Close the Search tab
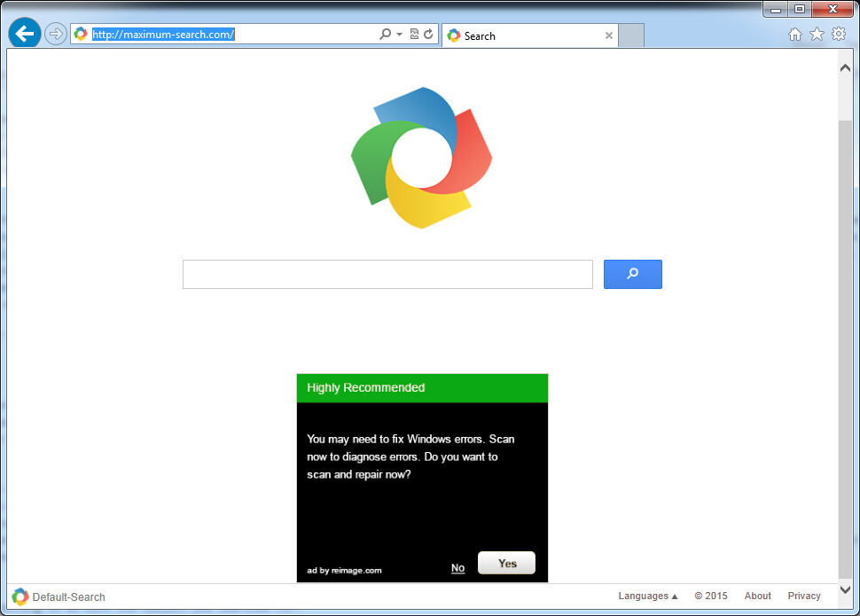 tap(609, 35)
